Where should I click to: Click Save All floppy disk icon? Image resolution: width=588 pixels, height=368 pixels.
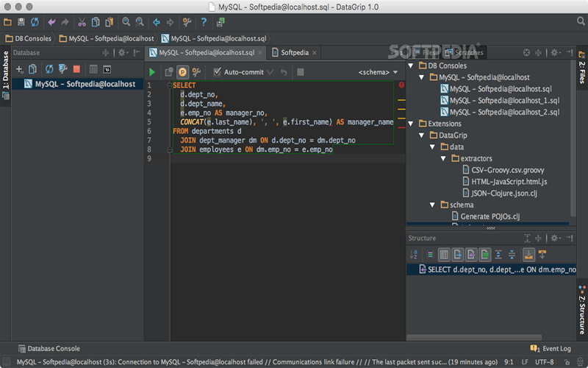(21, 22)
